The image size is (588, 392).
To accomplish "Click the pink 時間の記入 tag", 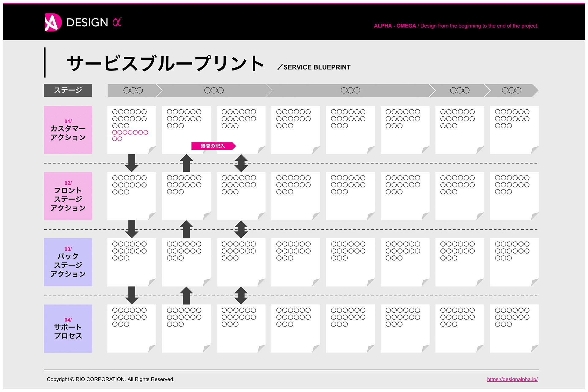I will 213,146.
